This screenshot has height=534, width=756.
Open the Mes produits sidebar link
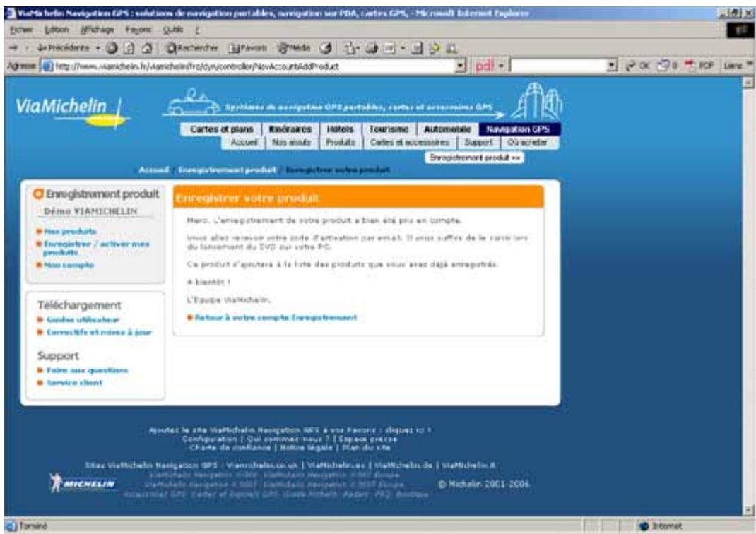point(70,232)
